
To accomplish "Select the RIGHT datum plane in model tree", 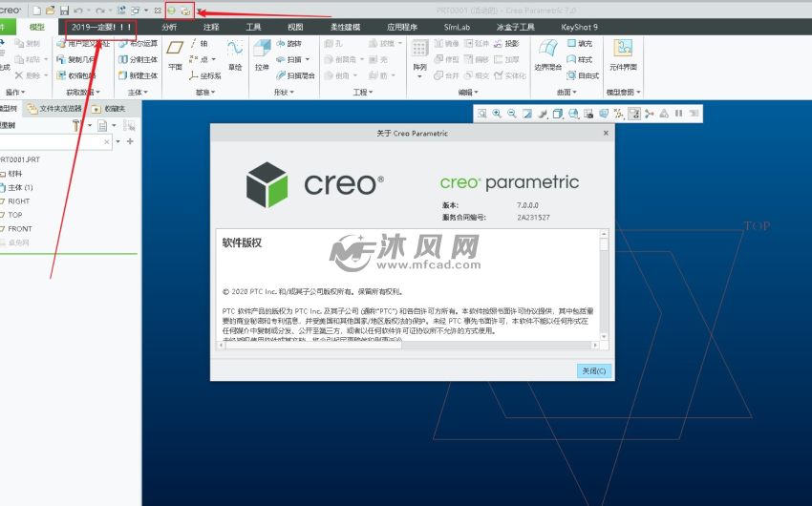I will point(19,201).
